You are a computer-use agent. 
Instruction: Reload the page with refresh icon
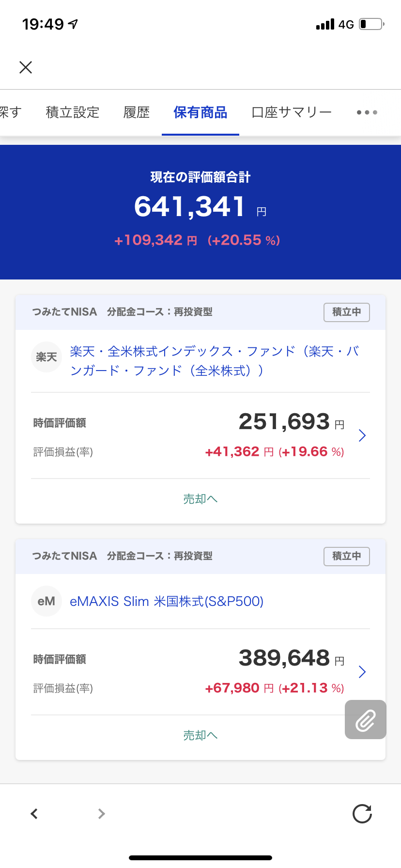pyautogui.click(x=362, y=814)
